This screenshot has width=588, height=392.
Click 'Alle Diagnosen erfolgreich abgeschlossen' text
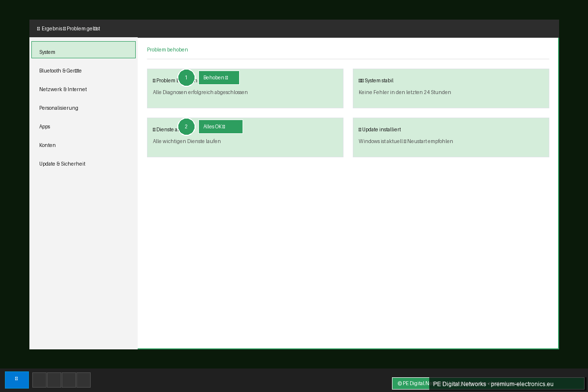tap(200, 92)
